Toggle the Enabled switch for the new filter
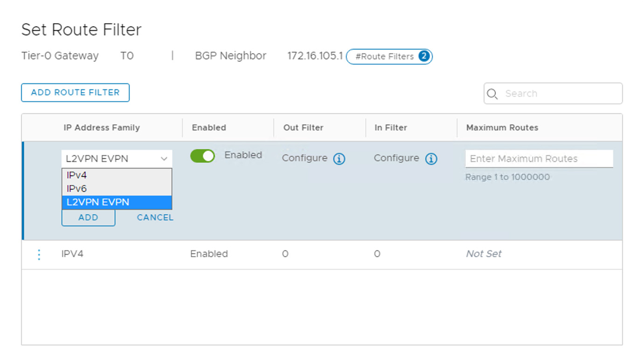The width and height of the screenshot is (644, 359). coord(202,156)
